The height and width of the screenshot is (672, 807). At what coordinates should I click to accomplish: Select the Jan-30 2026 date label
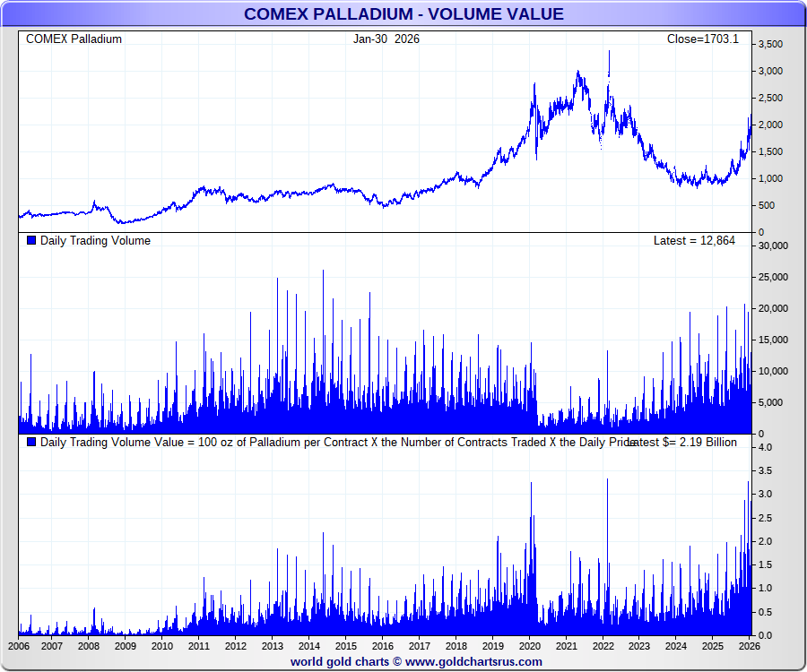[x=386, y=39]
